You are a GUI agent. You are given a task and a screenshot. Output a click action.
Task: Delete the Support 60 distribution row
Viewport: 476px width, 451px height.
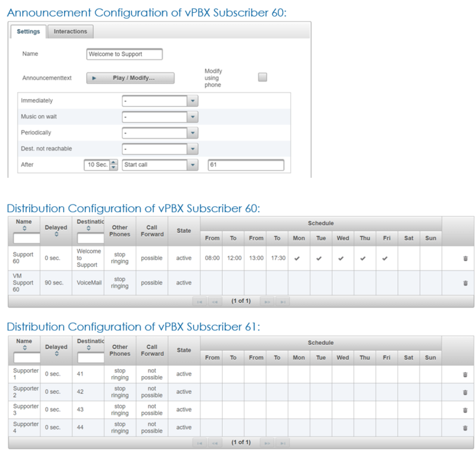point(465,259)
